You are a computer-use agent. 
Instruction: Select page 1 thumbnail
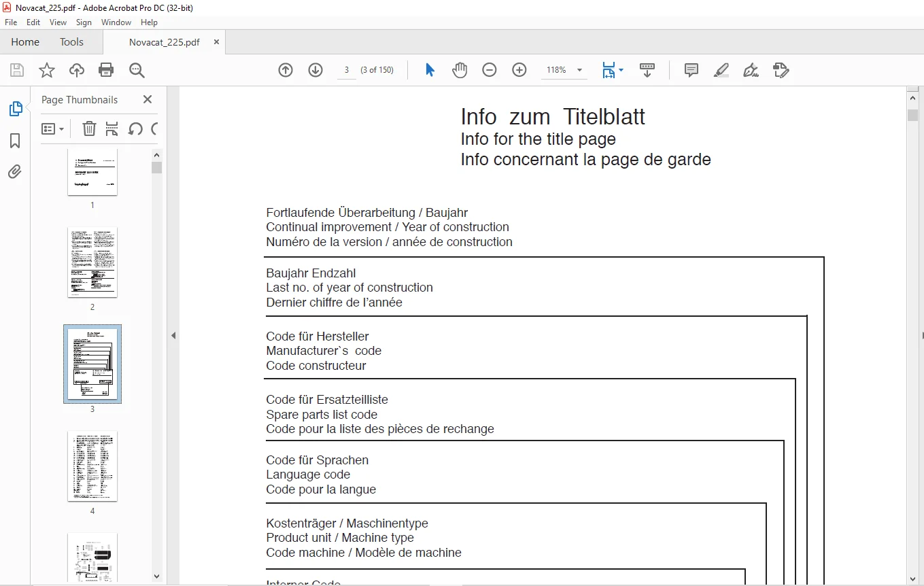pos(92,171)
